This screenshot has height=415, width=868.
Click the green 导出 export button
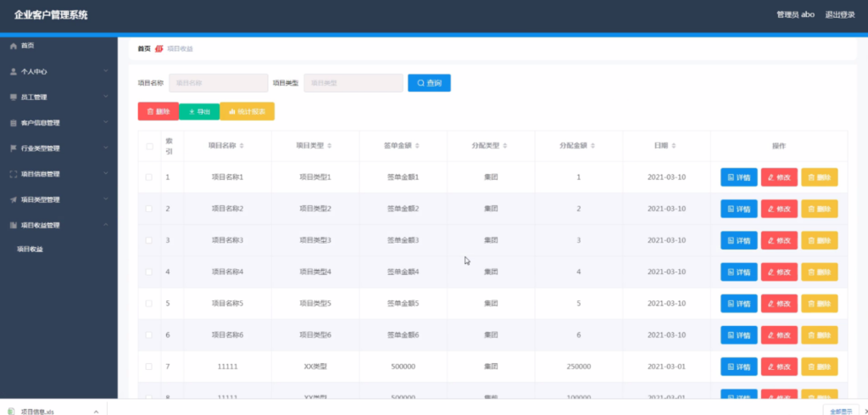[199, 111]
